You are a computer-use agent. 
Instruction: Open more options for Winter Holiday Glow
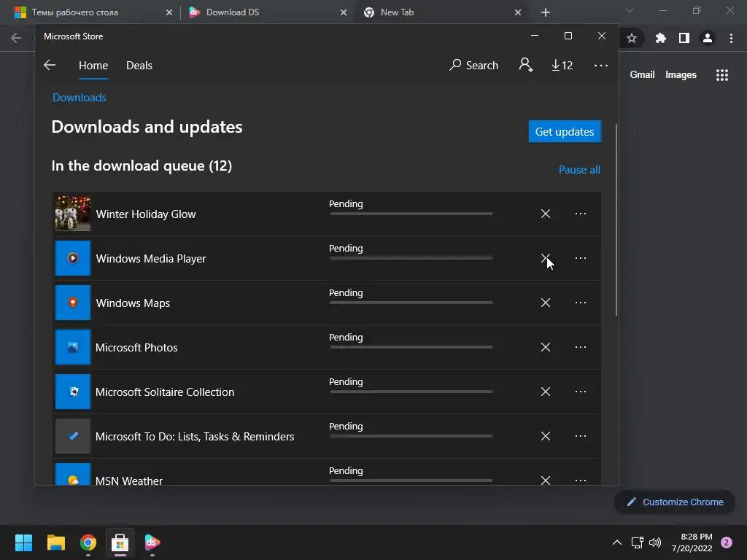tap(580, 214)
